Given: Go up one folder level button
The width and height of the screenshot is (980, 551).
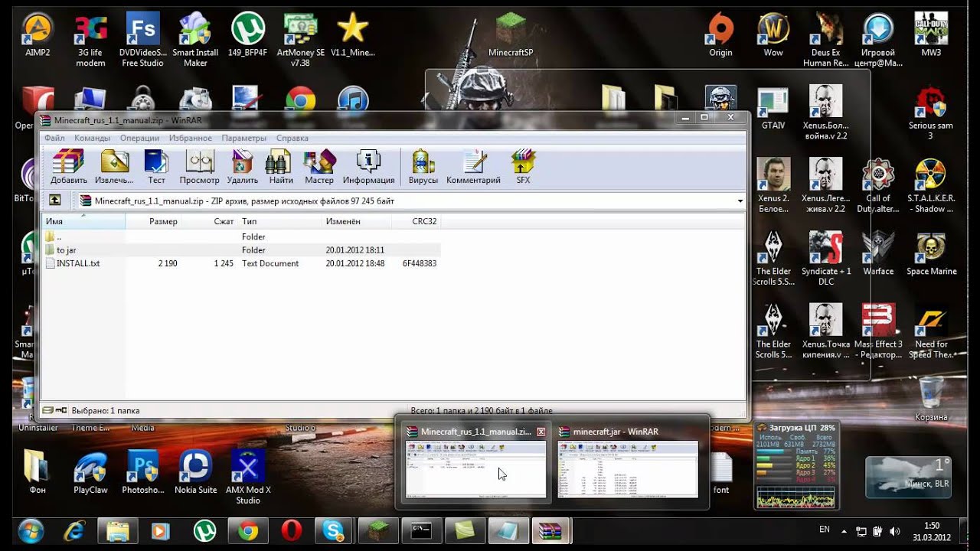Looking at the screenshot, I should coord(55,201).
